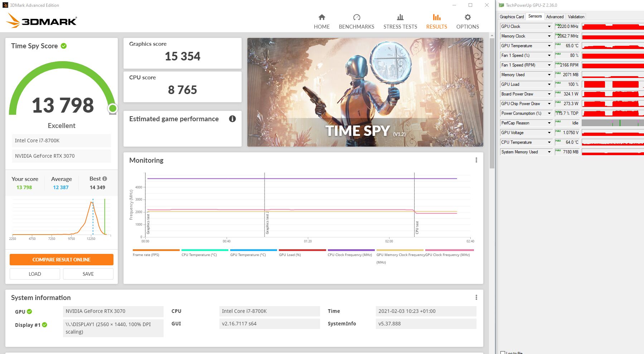
Task: Expand the GPU Load sensor dropdown
Action: (549, 84)
